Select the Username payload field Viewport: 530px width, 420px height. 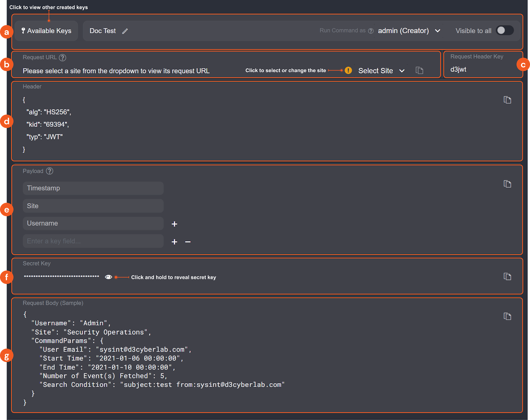[93, 223]
